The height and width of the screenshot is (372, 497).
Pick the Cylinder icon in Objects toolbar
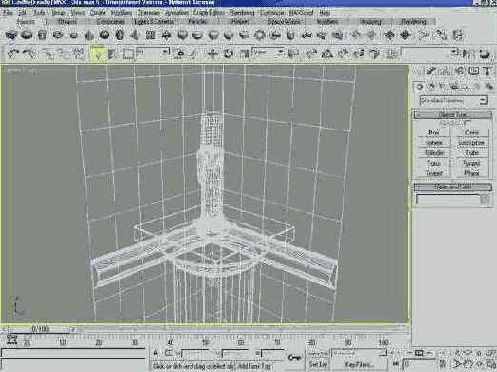[x=42, y=35]
